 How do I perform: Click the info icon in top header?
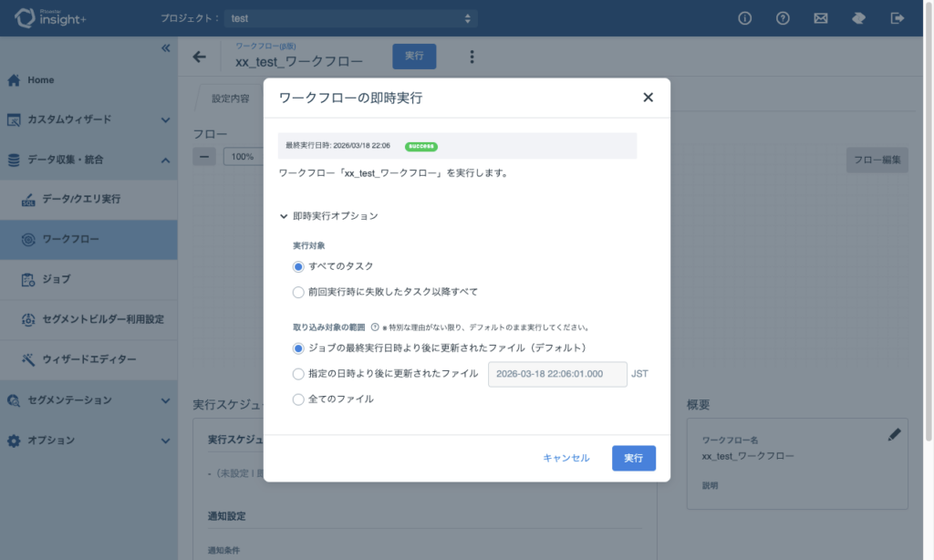[x=744, y=18]
